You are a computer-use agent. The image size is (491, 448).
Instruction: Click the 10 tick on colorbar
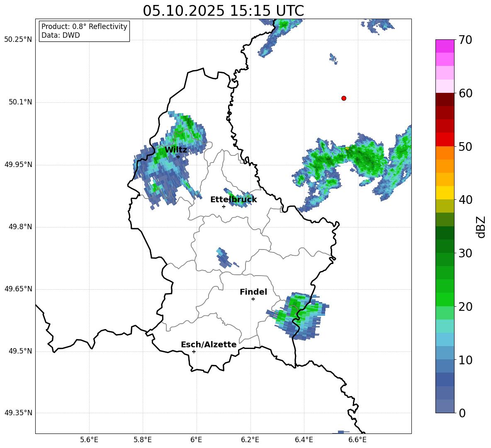[465, 360]
